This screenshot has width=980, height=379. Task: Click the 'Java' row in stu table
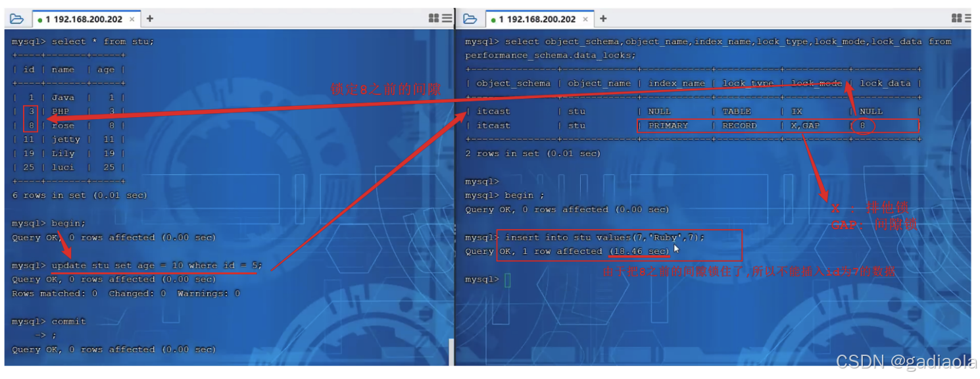[x=68, y=97]
